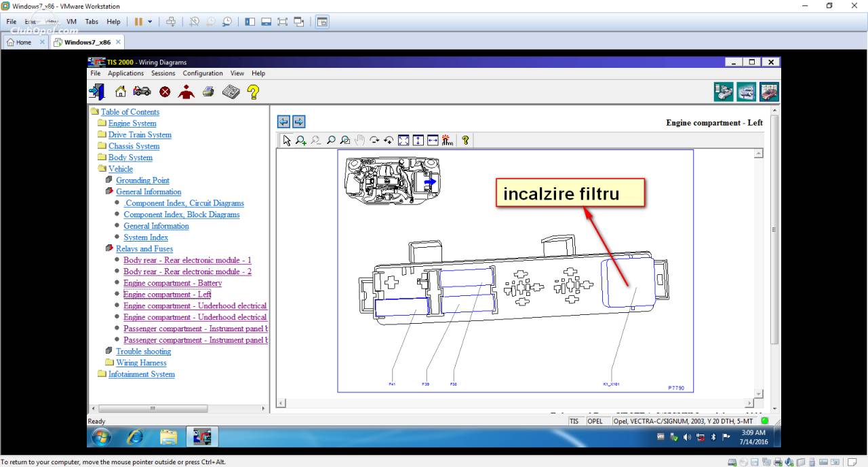Select the zoom in magnifier tool
This screenshot has width=868, height=467.
301,141
